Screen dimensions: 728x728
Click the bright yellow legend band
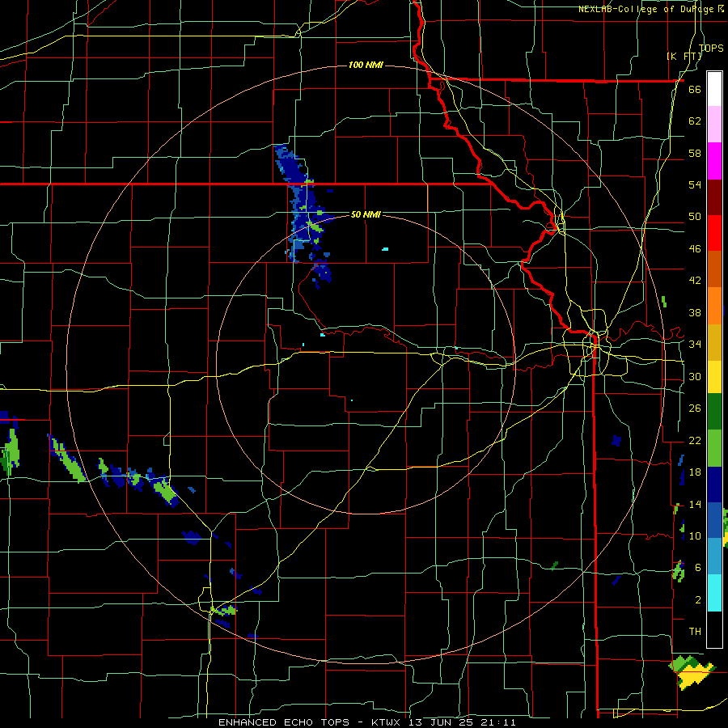[714, 377]
